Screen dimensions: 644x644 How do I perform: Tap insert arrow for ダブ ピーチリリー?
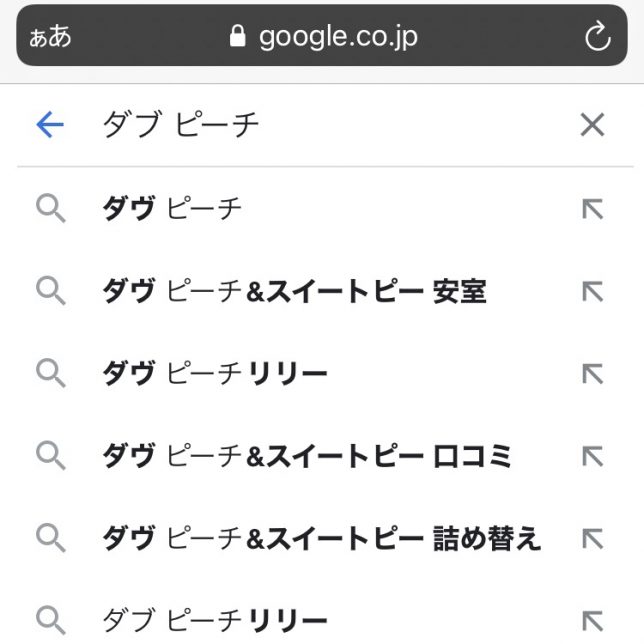(592, 619)
